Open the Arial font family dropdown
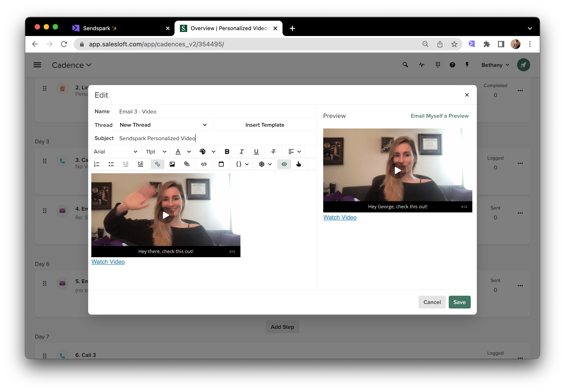The image size is (565, 392). [115, 151]
